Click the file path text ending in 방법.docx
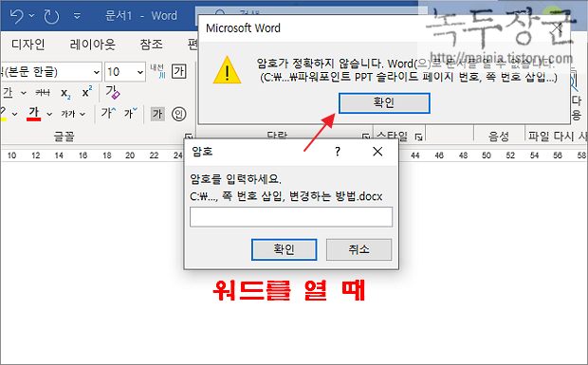The width and height of the screenshot is (588, 365). tap(286, 196)
